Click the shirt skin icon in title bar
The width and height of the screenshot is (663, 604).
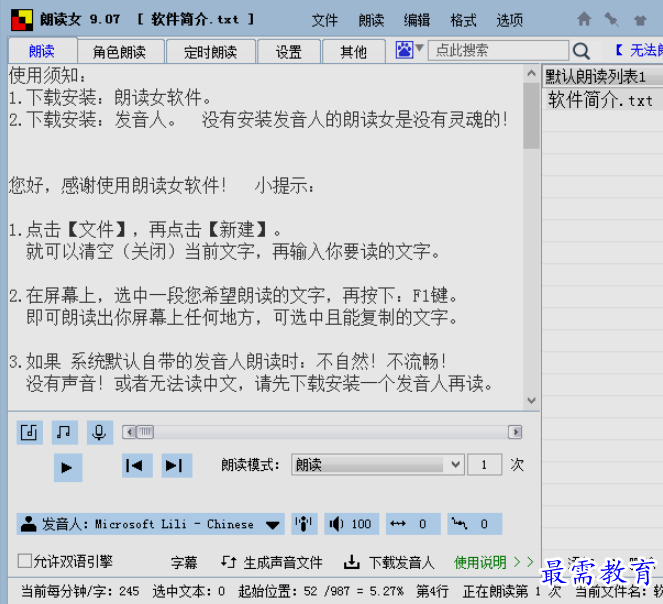coord(640,20)
